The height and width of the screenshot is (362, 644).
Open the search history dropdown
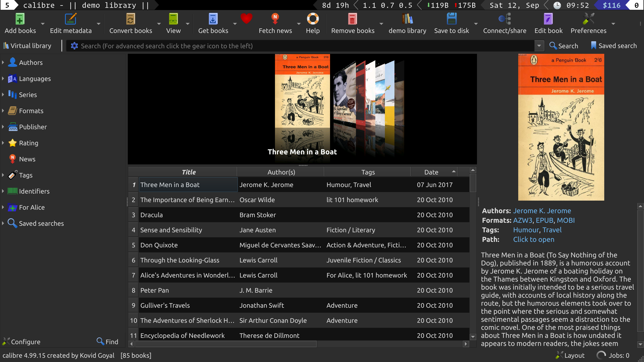pyautogui.click(x=539, y=46)
